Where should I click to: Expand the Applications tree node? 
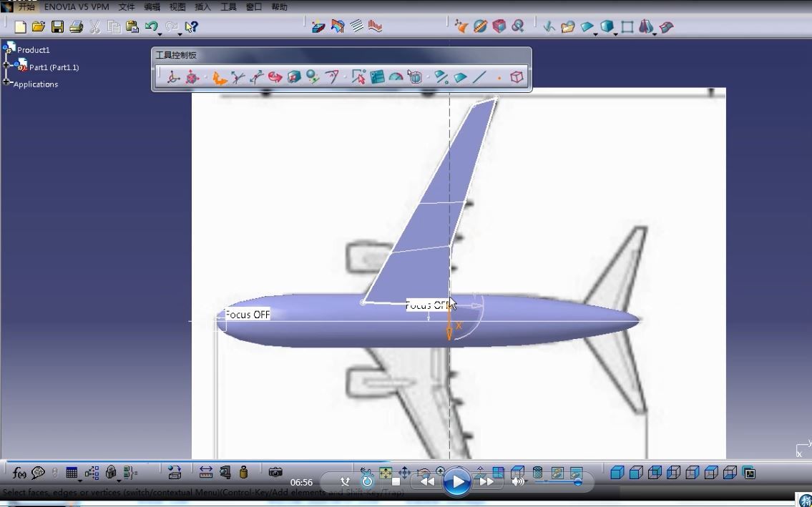[x=6, y=82]
